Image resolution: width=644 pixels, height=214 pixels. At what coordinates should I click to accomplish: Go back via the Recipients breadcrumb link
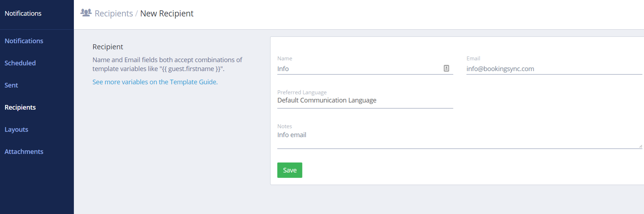(x=114, y=14)
